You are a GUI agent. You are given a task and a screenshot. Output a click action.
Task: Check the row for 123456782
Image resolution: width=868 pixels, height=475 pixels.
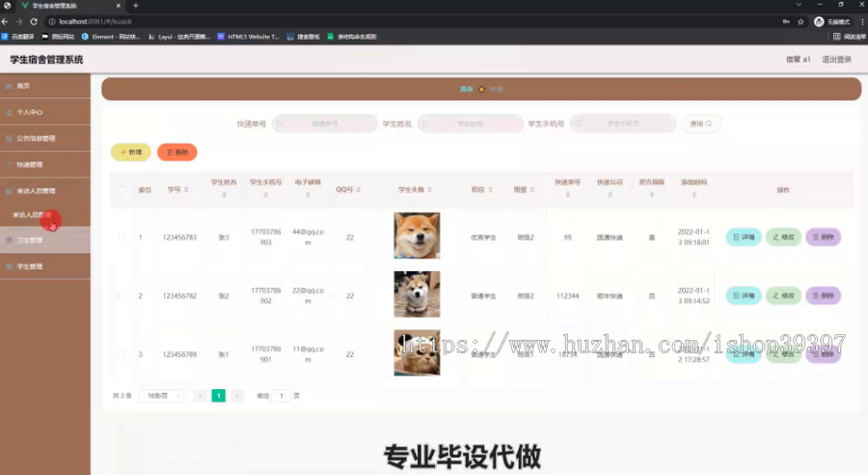click(x=122, y=296)
